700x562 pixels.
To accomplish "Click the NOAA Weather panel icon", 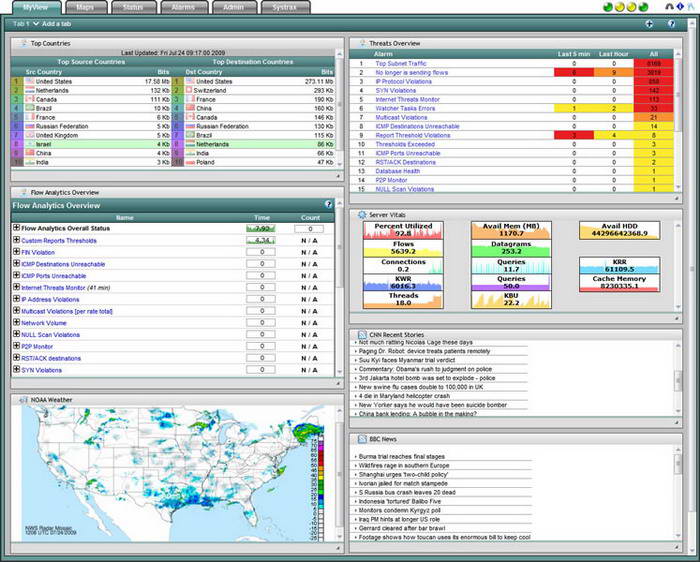I will pyautogui.click(x=23, y=400).
